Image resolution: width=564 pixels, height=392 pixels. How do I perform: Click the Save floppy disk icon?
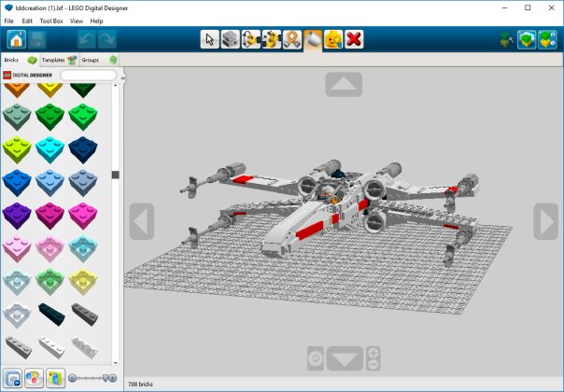37,39
